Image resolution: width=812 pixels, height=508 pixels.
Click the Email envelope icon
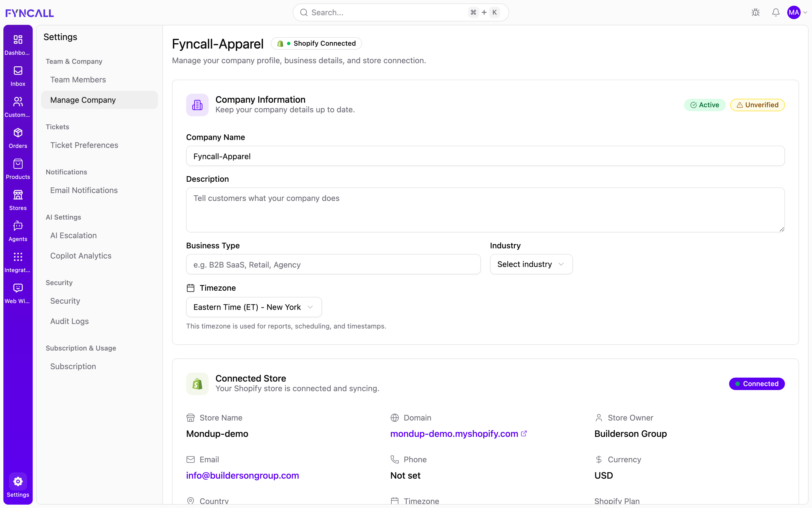click(191, 459)
